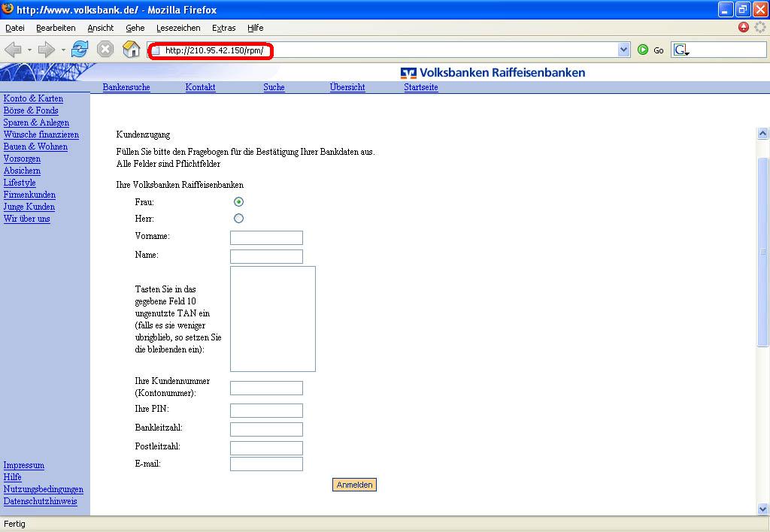The image size is (770, 532).
Task: Open the Datenschutzhinweis link
Action: coord(41,501)
